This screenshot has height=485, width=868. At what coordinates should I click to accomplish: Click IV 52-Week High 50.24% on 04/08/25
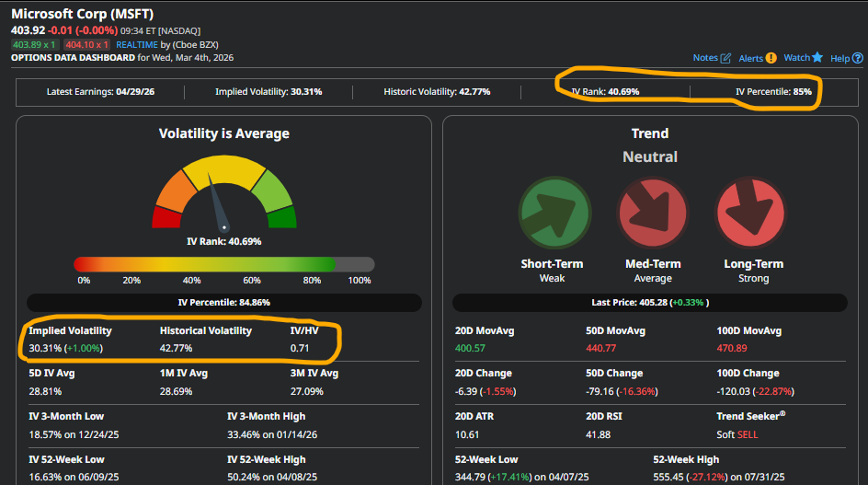click(x=272, y=477)
